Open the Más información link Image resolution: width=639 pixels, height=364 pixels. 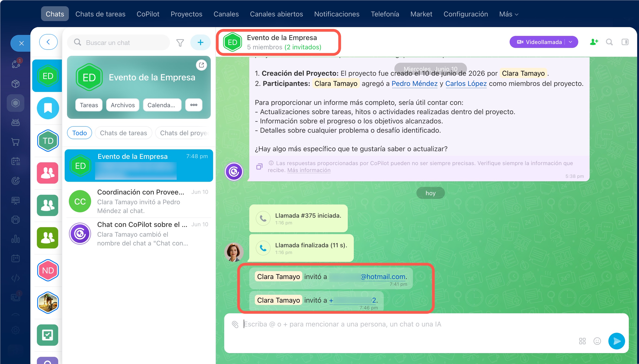(x=309, y=170)
